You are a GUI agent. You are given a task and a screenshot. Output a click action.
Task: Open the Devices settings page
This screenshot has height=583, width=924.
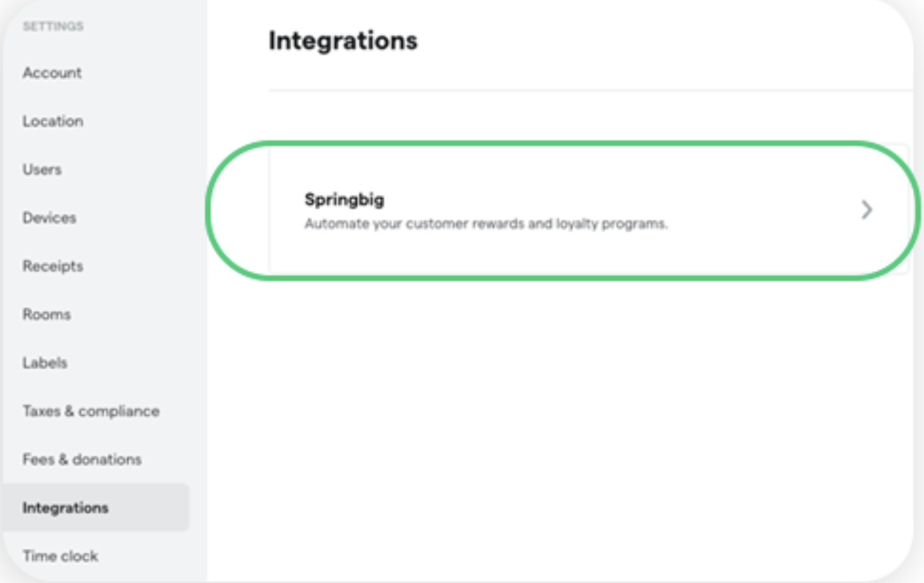point(49,218)
